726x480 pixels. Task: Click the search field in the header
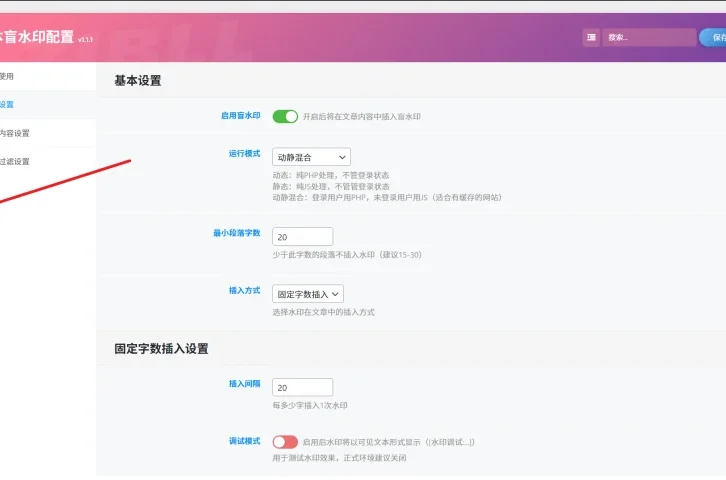coord(649,37)
